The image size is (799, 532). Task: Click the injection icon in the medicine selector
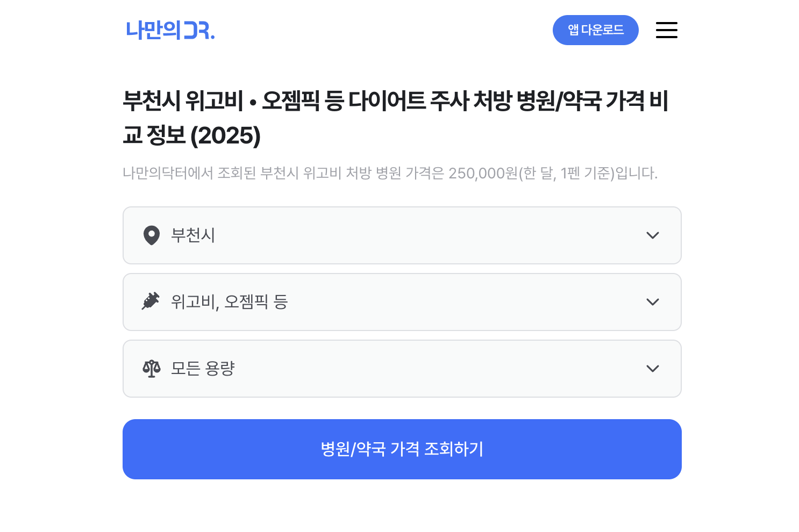point(152,302)
